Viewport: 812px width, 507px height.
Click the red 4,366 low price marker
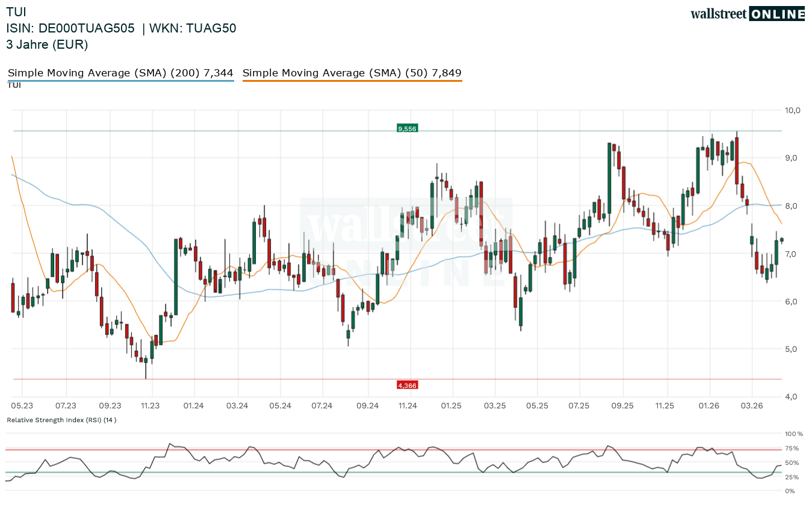(x=407, y=385)
